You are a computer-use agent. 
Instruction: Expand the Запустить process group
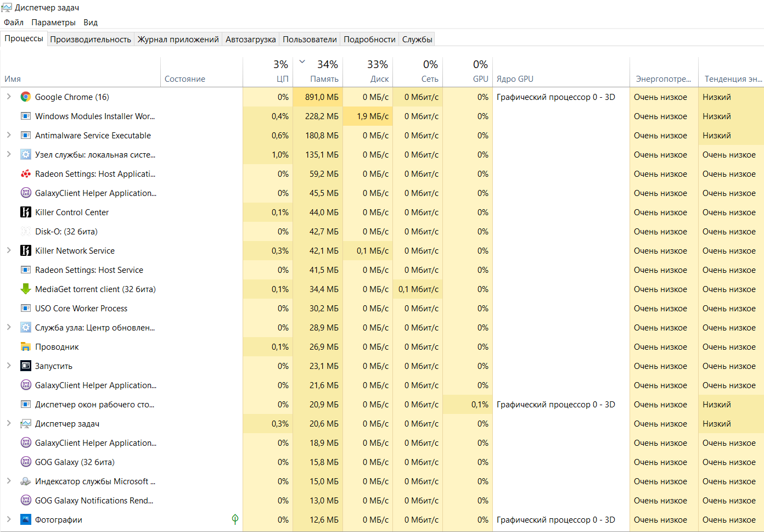tap(9, 366)
